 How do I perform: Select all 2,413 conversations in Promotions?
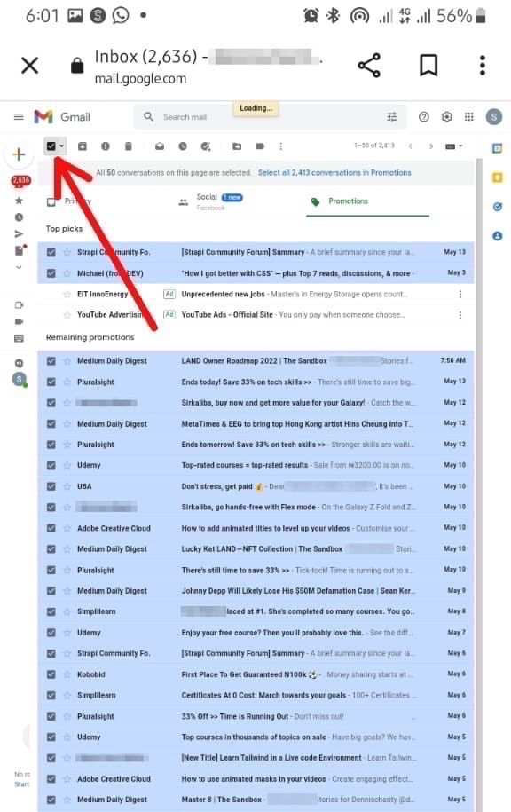pyautogui.click(x=334, y=173)
